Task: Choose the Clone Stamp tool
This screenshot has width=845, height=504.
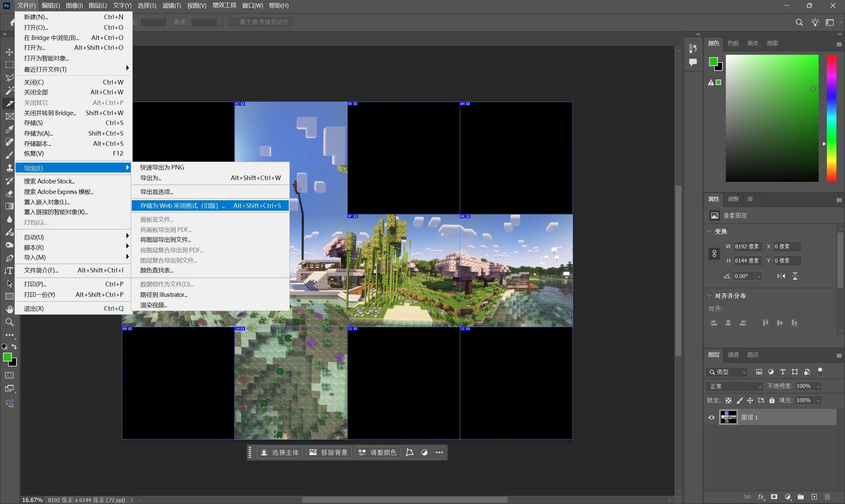Action: [10, 168]
